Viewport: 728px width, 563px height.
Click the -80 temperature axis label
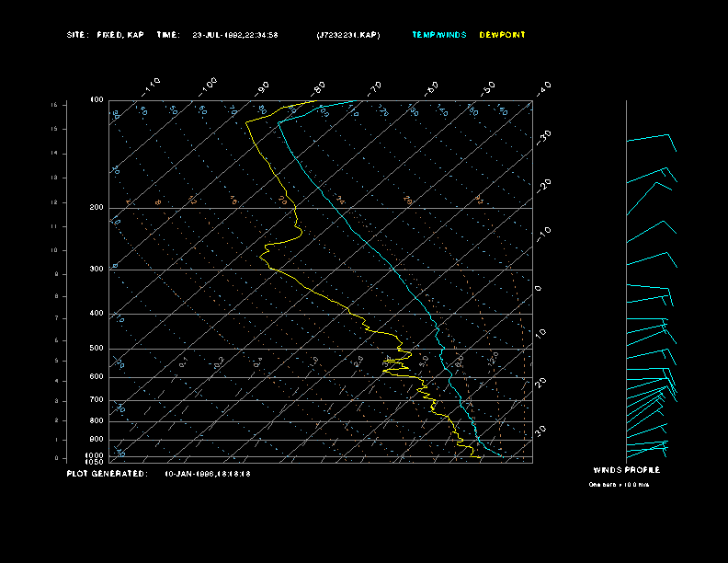pos(319,87)
